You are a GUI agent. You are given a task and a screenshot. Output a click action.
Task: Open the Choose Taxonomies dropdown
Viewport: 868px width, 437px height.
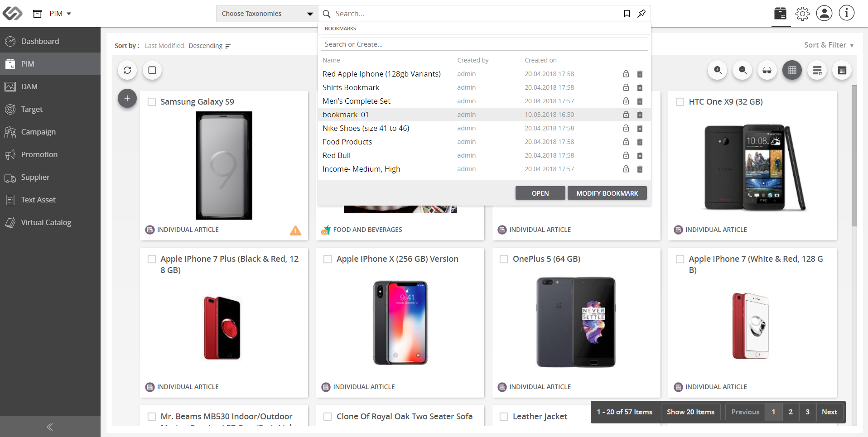click(267, 14)
